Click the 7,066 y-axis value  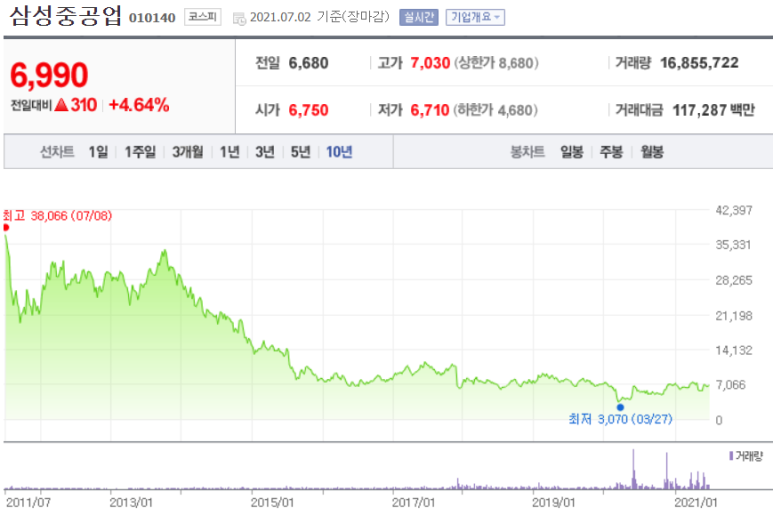coord(731,385)
